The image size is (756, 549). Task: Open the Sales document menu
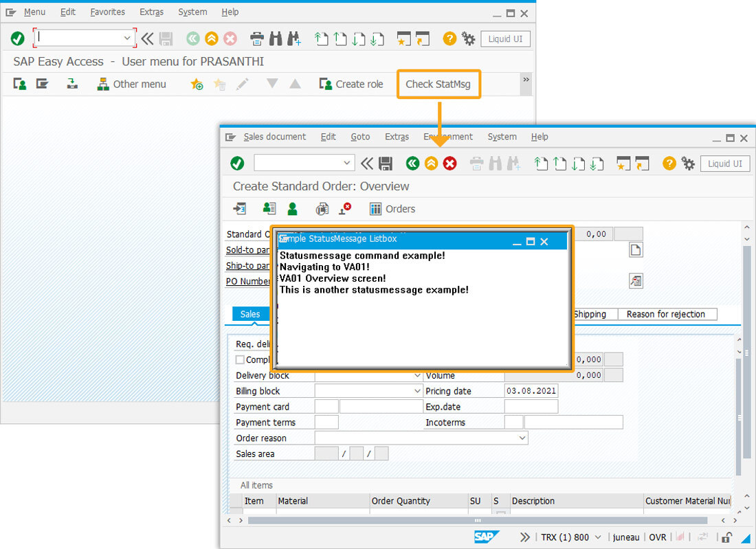[275, 137]
